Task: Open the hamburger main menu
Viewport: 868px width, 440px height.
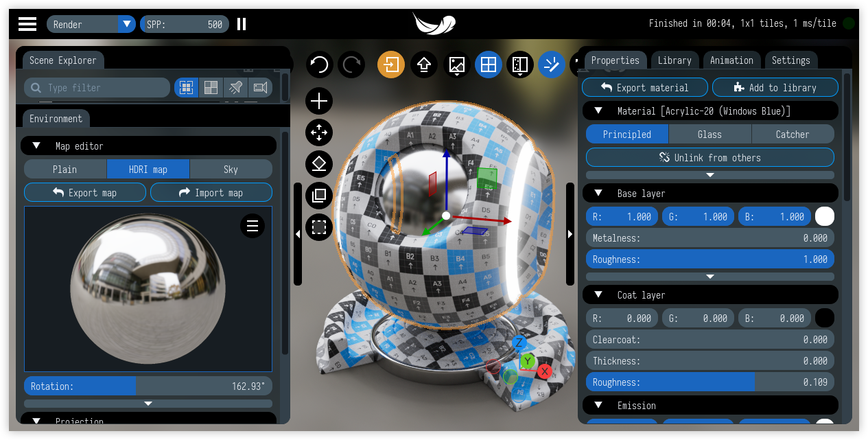Action: (x=27, y=24)
